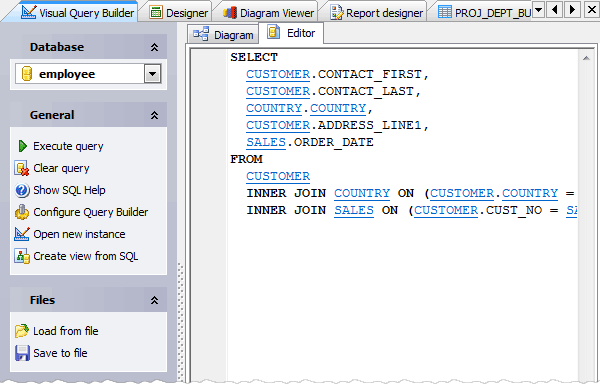The image size is (600, 388).
Task: Click the Load from file folder icon
Action: click(22, 331)
